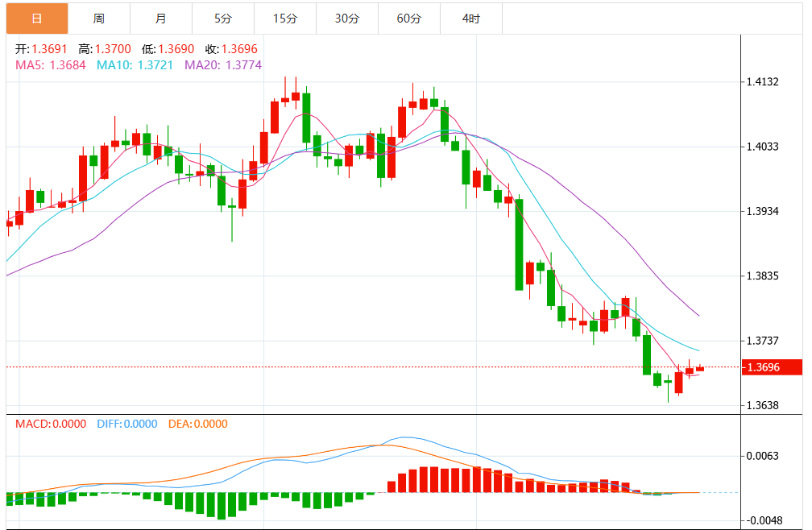
Task: Click the 1.4132 price axis label
Action: [x=763, y=81]
